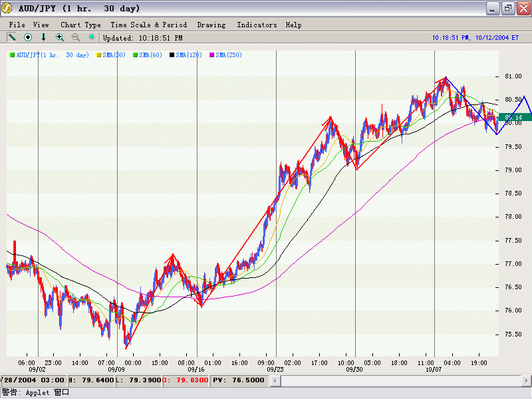Screen dimensions: 532x399
Task: Expand the Indicators menu
Action: coord(257,25)
